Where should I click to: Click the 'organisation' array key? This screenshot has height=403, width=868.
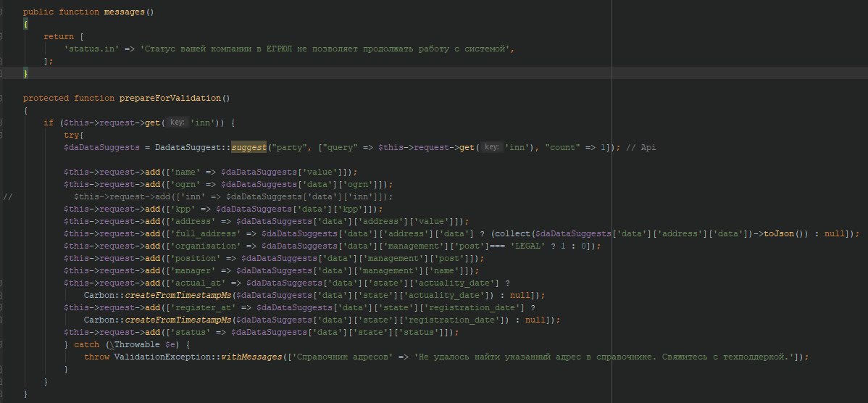[208, 246]
